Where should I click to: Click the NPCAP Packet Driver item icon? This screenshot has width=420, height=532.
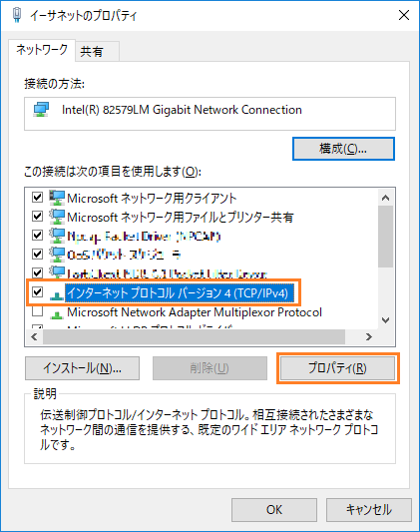click(57, 236)
